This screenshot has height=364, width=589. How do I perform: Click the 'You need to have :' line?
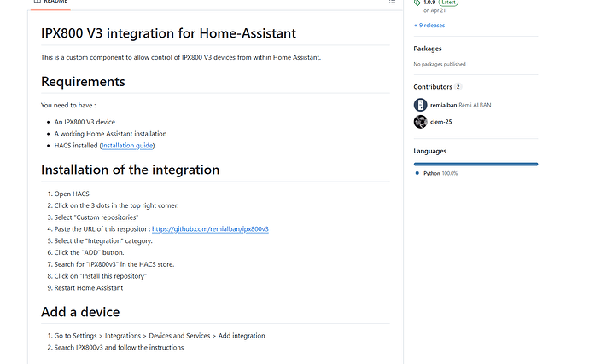pos(68,106)
